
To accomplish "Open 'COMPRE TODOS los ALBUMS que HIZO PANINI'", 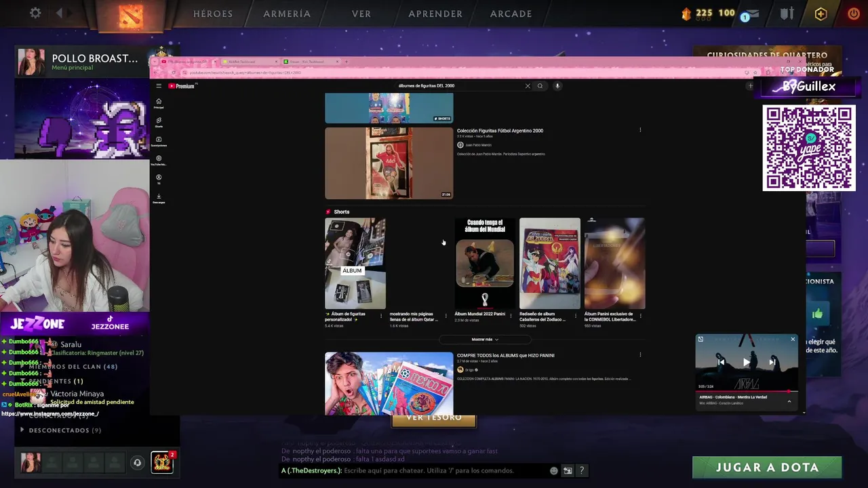I will click(505, 355).
